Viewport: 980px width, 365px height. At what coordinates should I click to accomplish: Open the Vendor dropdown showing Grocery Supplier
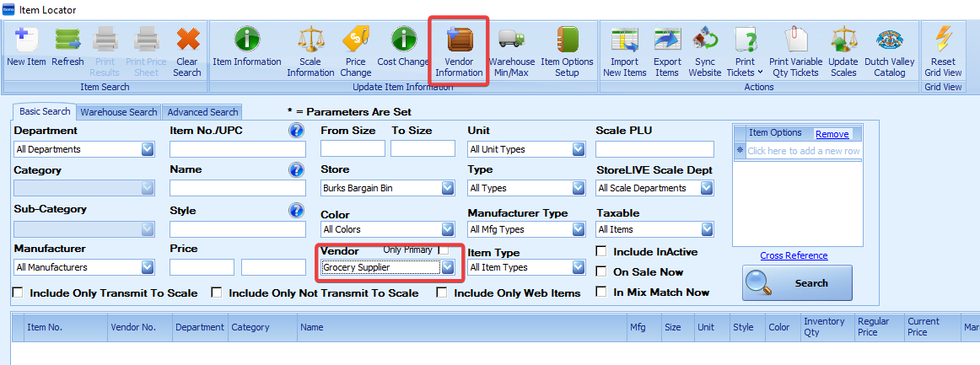click(448, 267)
